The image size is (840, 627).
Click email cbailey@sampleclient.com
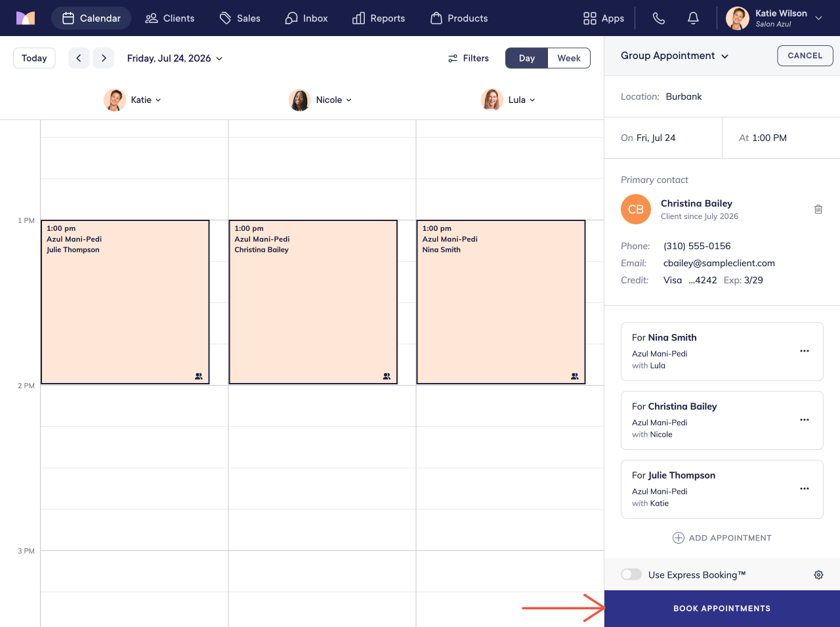(x=719, y=263)
